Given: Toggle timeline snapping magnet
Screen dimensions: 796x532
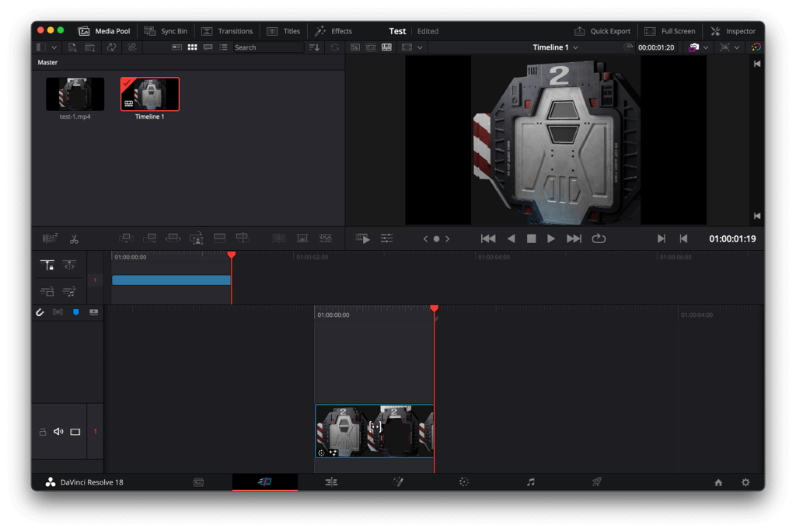Looking at the screenshot, I should click(x=40, y=312).
